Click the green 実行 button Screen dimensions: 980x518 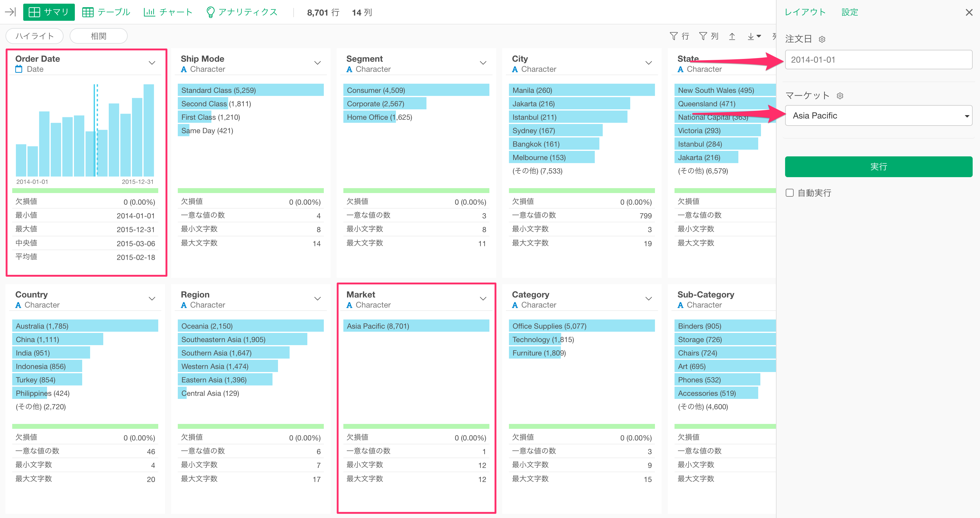[x=878, y=166]
